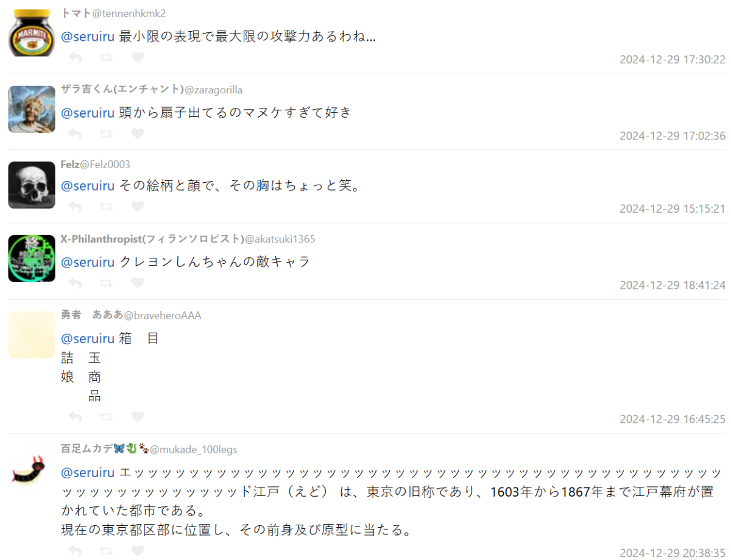The image size is (731, 560).
Task: Like the Felz0003 tweet
Action: coord(138,207)
